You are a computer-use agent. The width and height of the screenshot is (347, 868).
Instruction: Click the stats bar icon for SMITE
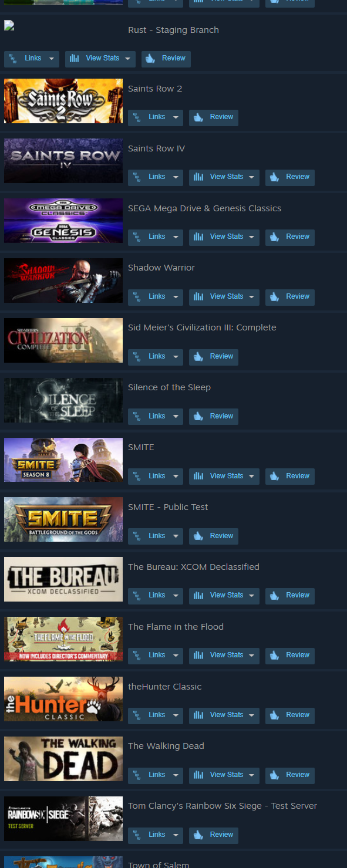(198, 477)
